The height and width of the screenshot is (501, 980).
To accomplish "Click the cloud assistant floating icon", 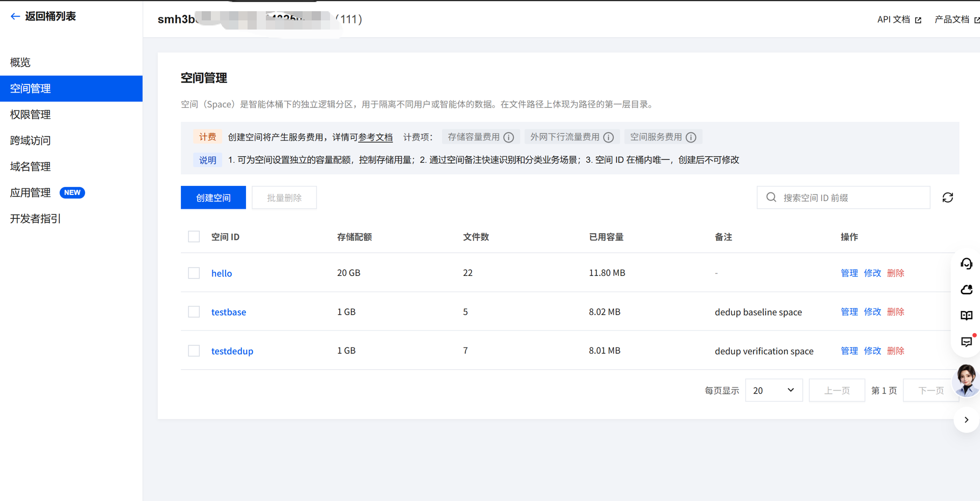I will pos(966,290).
